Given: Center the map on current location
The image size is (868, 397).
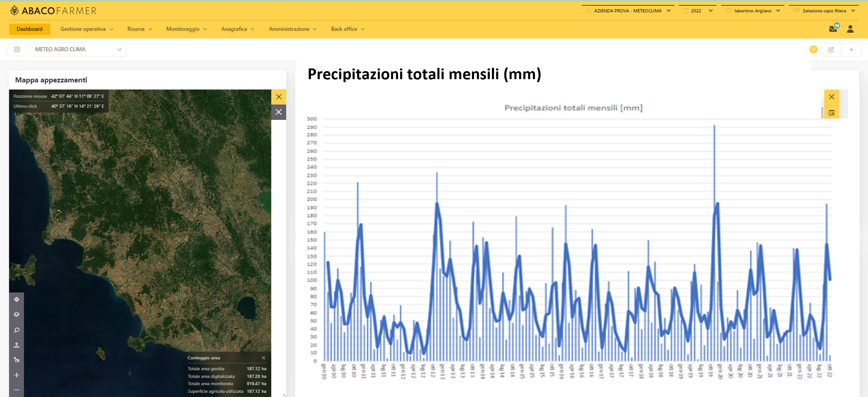Looking at the screenshot, I should pyautogui.click(x=16, y=299).
